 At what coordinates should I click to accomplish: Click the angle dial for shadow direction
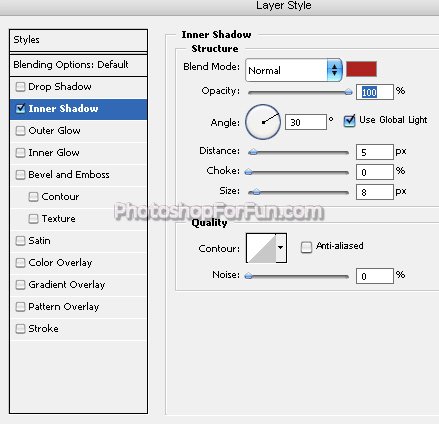coord(263,122)
